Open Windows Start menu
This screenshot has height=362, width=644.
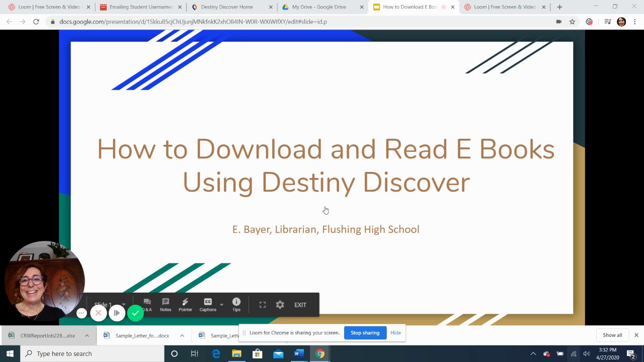10,353
